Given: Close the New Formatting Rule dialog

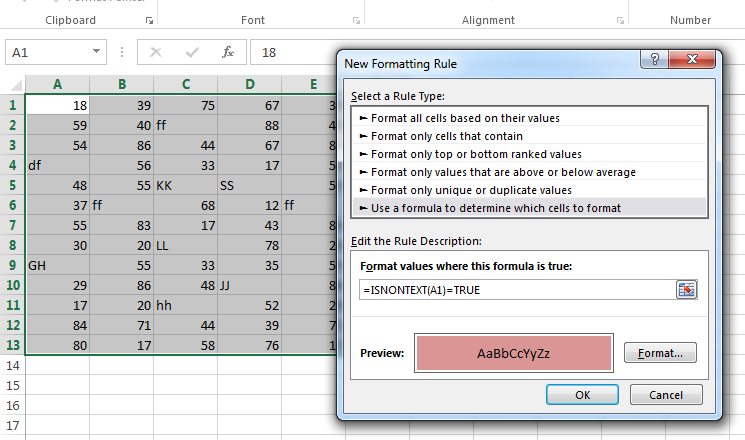Looking at the screenshot, I should pyautogui.click(x=692, y=59).
